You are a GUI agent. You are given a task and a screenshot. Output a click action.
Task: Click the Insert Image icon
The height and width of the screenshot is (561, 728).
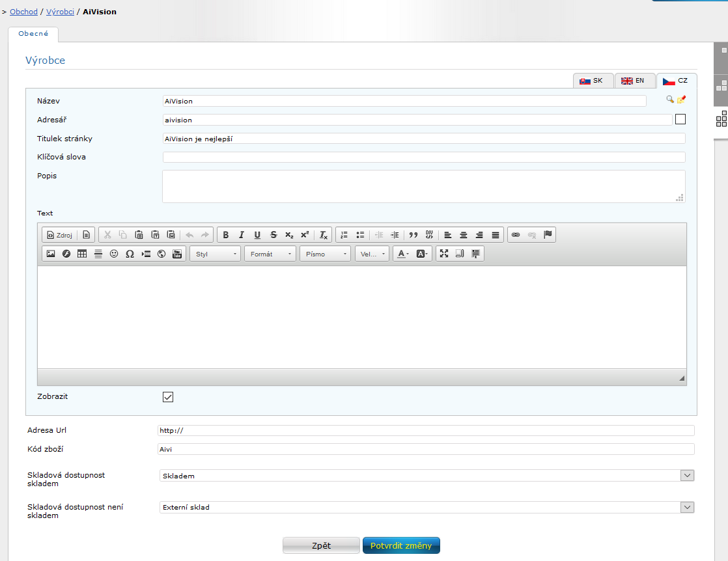[51, 254]
